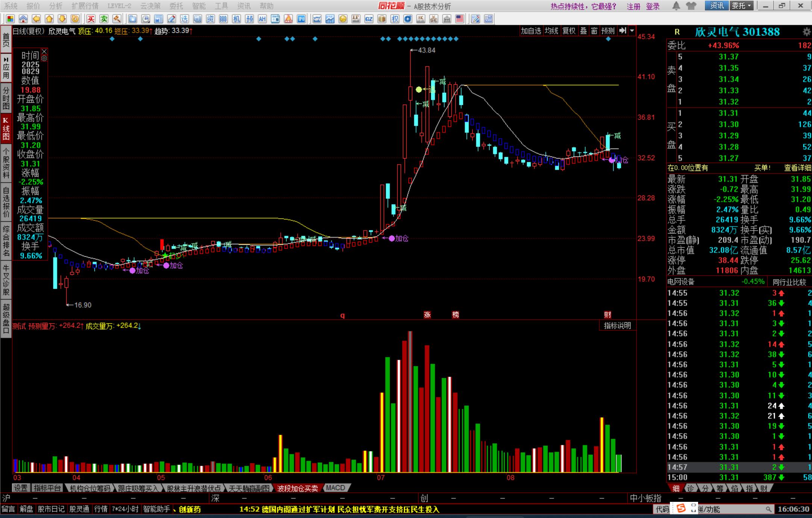Open the 委托 dropdown in title bar
The image size is (812, 518).
click(x=742, y=6)
